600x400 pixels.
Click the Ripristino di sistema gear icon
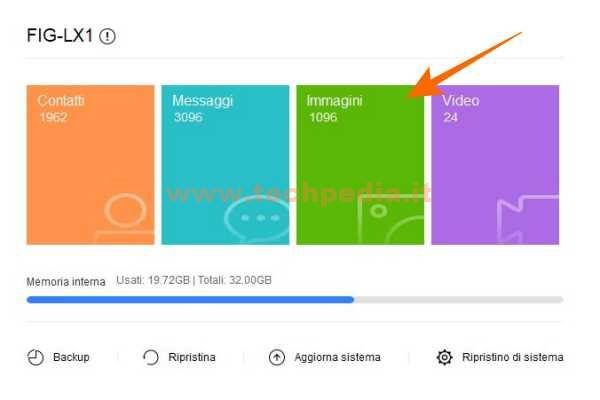tap(444, 358)
